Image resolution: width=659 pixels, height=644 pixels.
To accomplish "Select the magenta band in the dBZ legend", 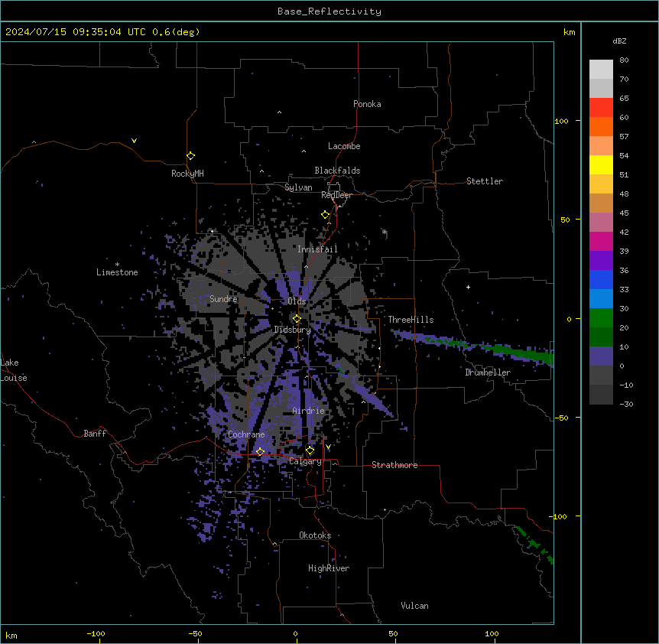I will [601, 242].
